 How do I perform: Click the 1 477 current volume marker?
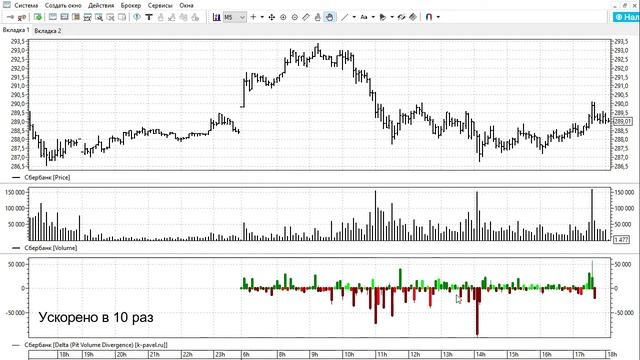(x=621, y=240)
